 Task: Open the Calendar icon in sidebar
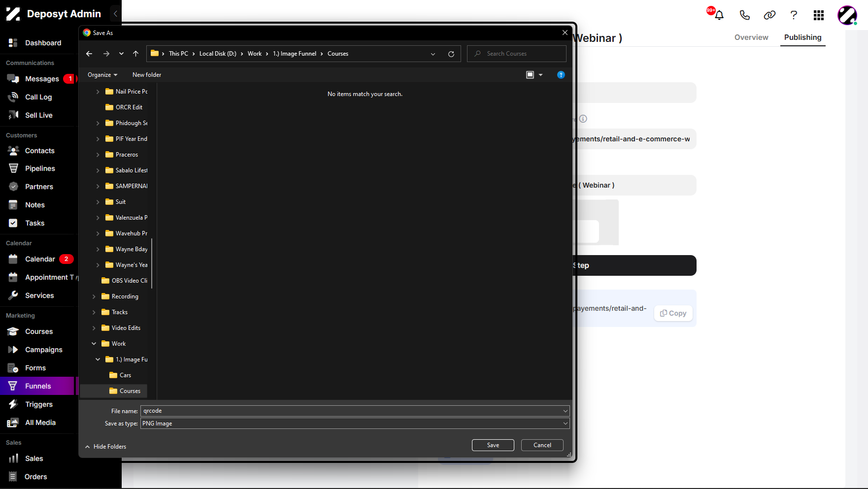(x=13, y=259)
